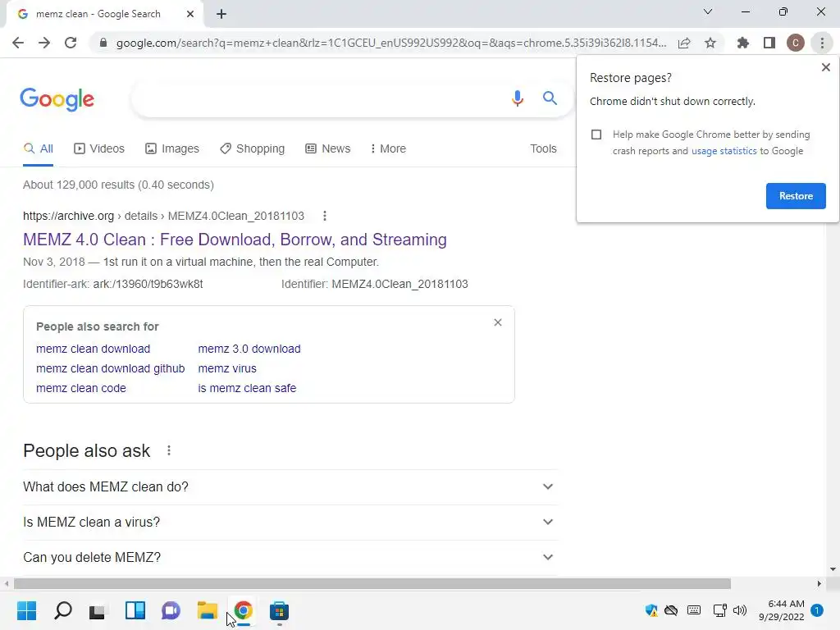This screenshot has width=840, height=630.
Task: Switch to the Videos tab
Action: tap(99, 149)
